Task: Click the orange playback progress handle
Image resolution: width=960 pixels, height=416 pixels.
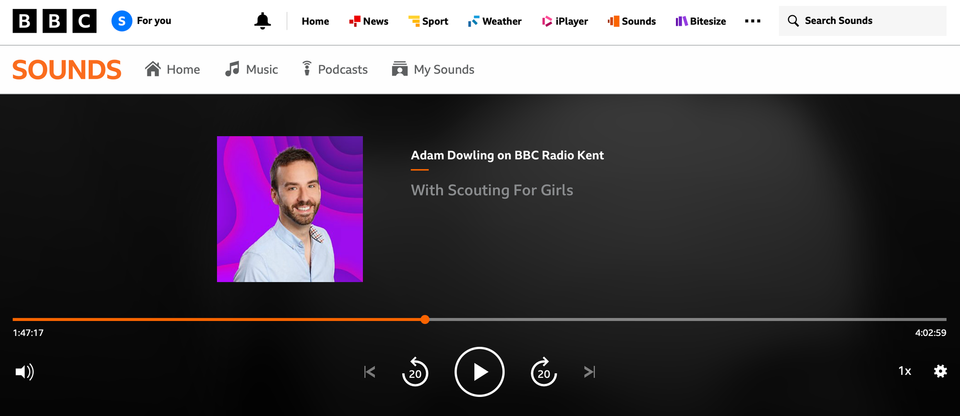Action: pos(425,319)
